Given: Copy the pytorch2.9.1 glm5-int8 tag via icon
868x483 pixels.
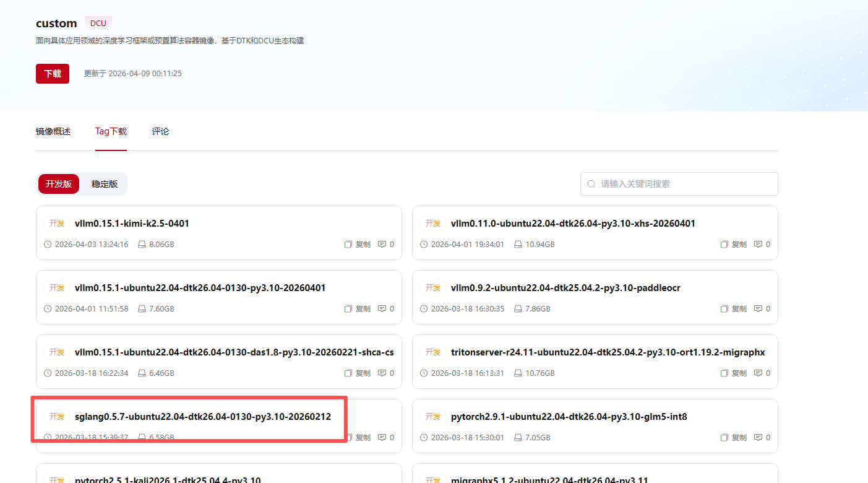Looking at the screenshot, I should click(x=724, y=438).
